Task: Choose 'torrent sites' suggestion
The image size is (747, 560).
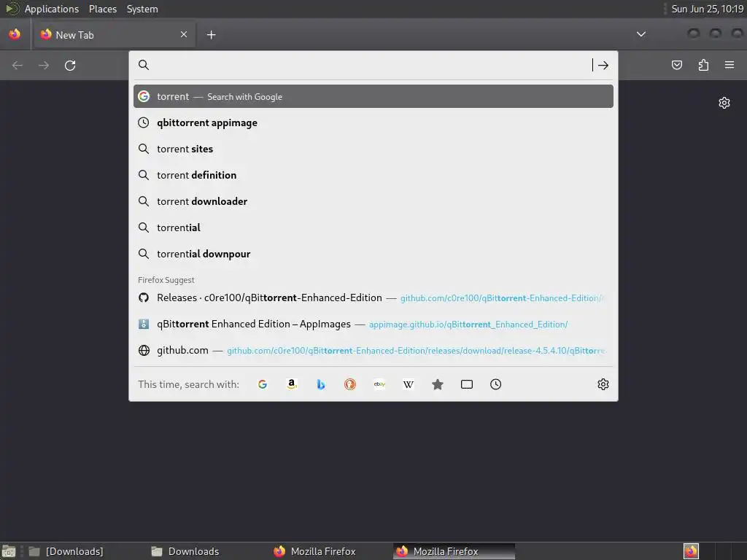Action: [x=373, y=149]
